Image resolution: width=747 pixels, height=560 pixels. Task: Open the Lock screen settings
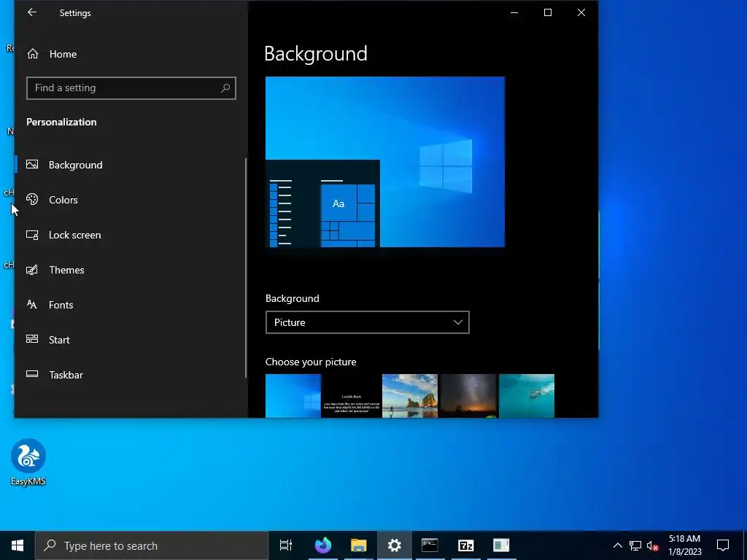coord(131,236)
